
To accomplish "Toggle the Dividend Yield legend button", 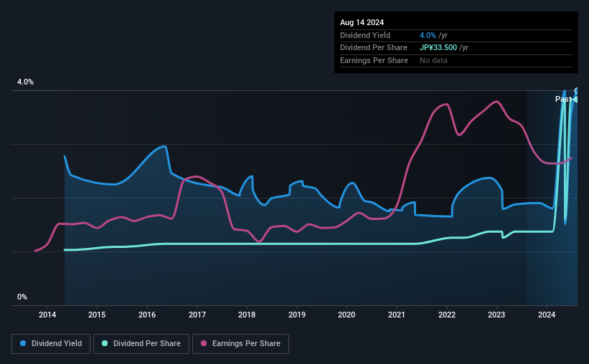I will [x=51, y=344].
